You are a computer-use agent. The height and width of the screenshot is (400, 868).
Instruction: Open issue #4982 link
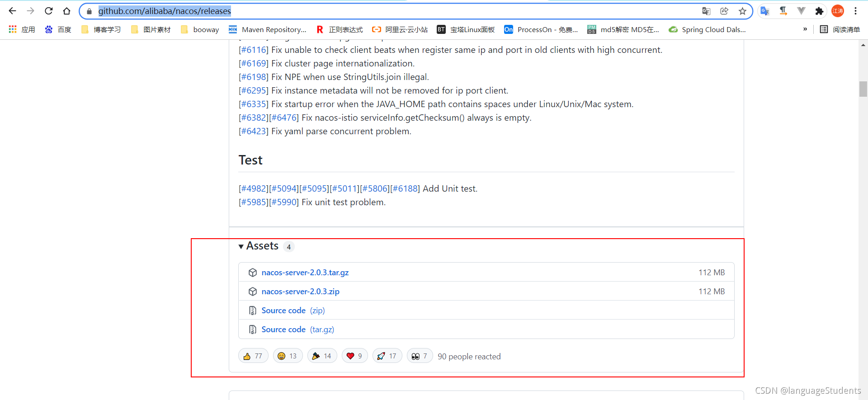click(254, 188)
